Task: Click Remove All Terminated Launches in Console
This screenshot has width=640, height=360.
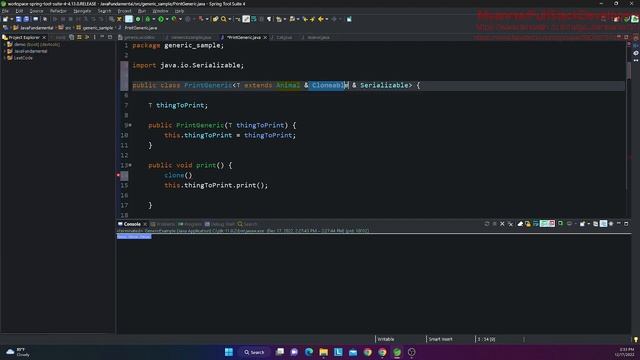Action: click(x=510, y=224)
